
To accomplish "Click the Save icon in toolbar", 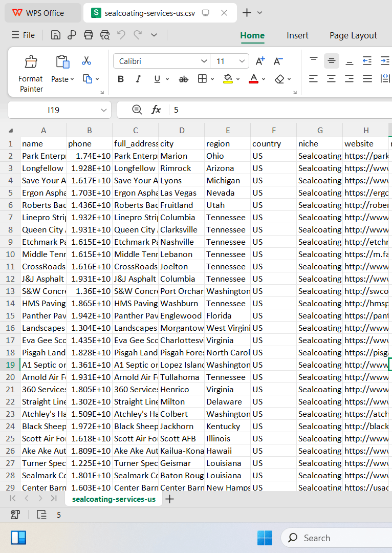I will click(x=56, y=35).
